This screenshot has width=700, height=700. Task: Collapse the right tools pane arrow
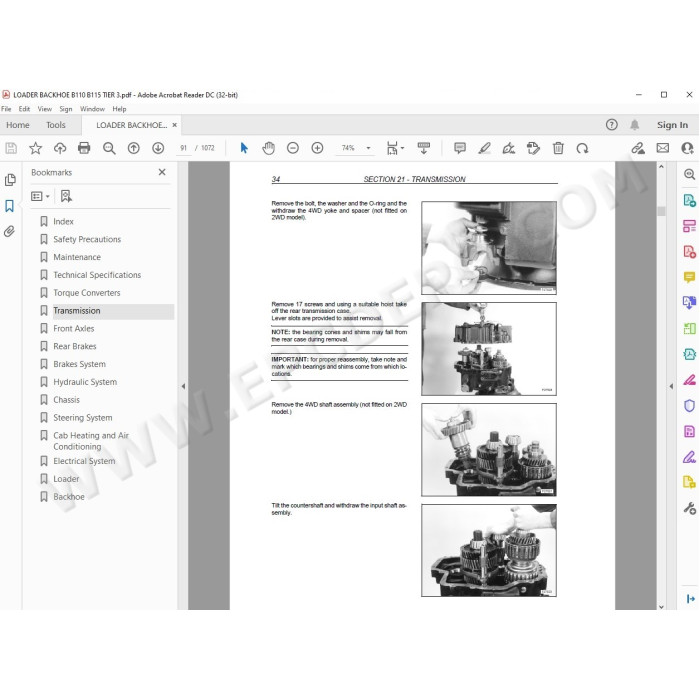click(x=671, y=387)
